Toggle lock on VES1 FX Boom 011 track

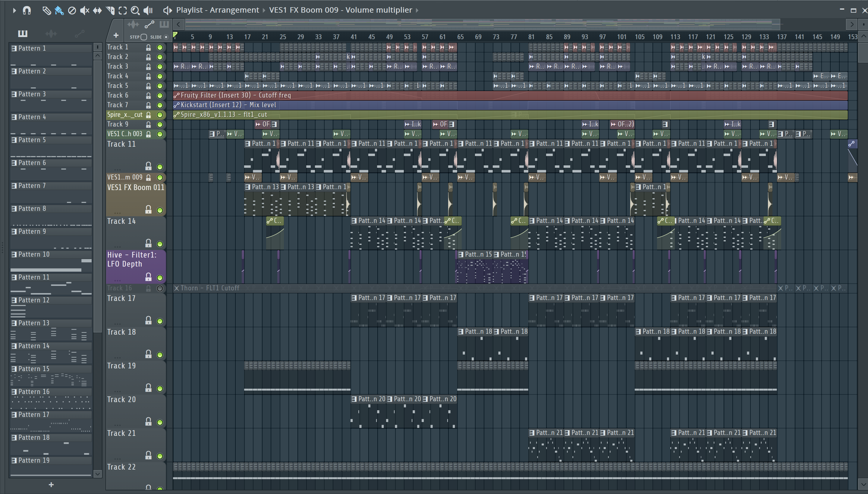(x=148, y=210)
